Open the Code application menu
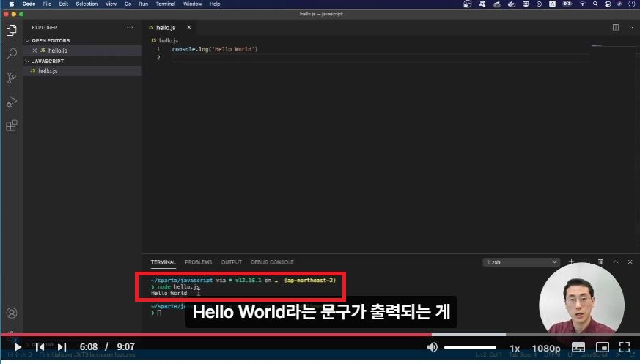This screenshot has height=364, width=640. pos(29,4)
